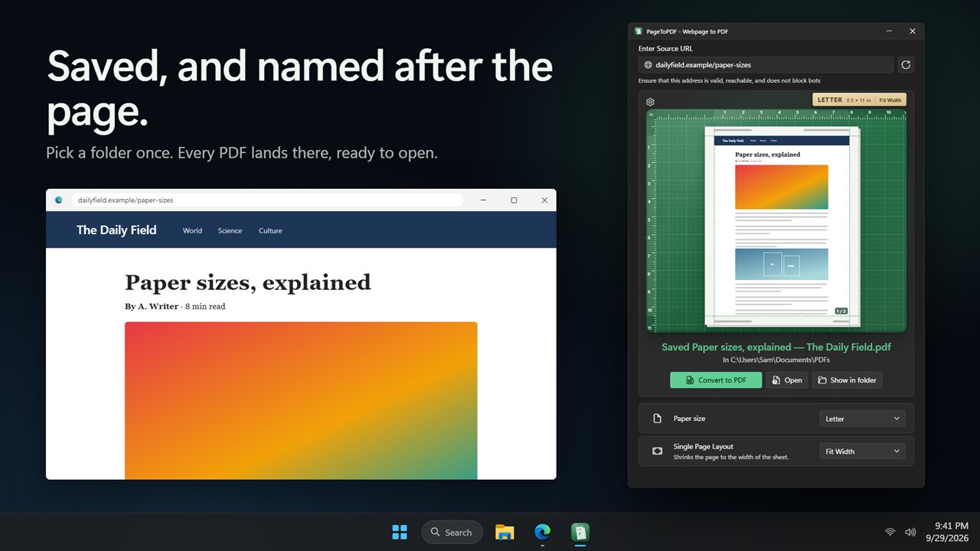Click the Show in folder button
Image resolution: width=980 pixels, height=551 pixels.
click(848, 380)
